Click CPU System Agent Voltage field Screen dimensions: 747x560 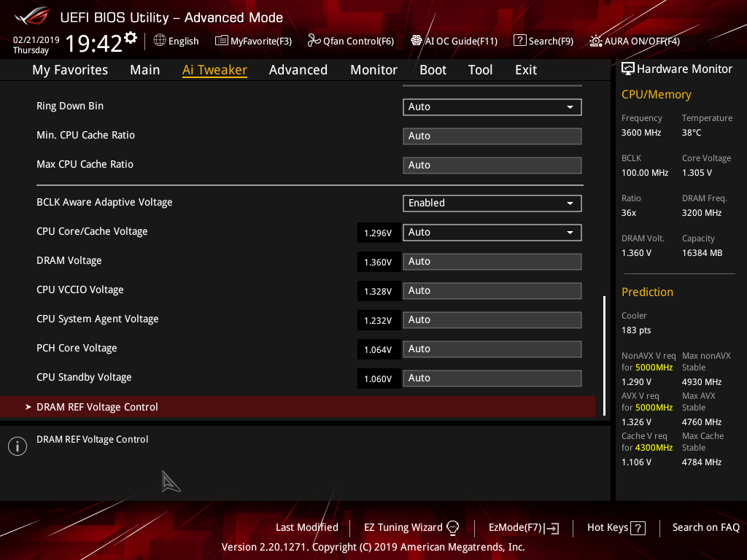[x=492, y=320]
